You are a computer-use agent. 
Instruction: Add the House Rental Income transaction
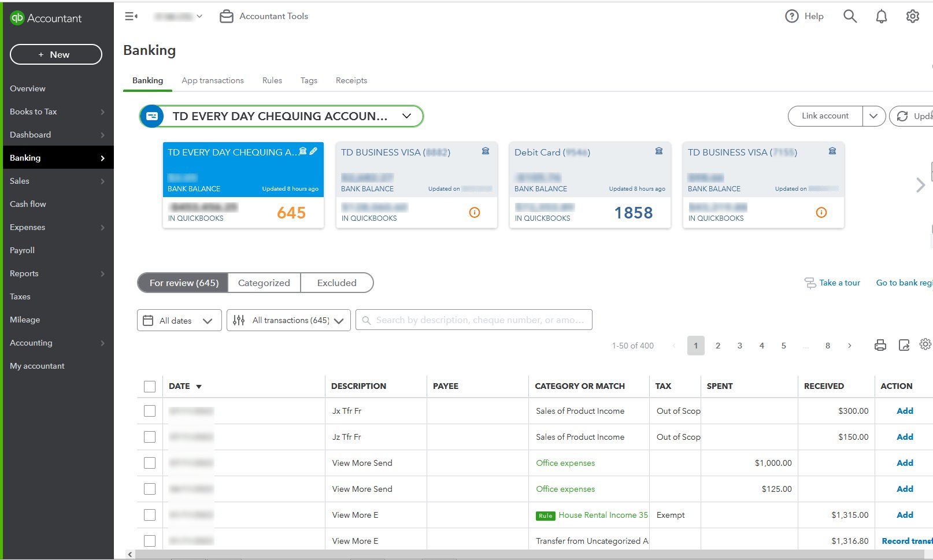pos(904,514)
